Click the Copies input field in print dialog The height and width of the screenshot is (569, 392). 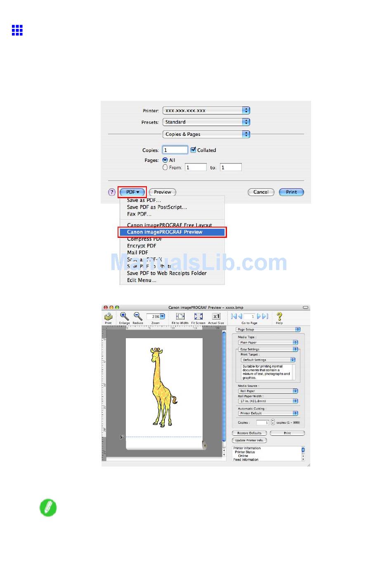tap(175, 150)
